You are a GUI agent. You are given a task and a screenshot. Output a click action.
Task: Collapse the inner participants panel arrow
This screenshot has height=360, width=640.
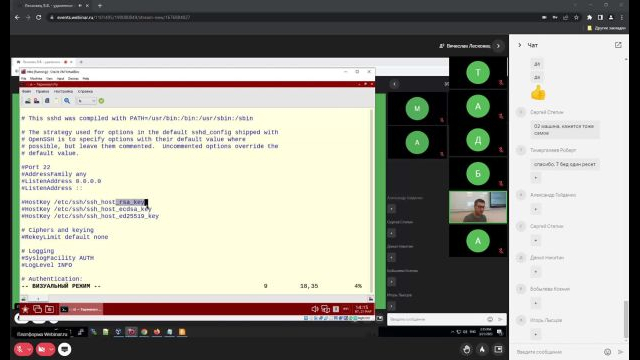coord(394,84)
